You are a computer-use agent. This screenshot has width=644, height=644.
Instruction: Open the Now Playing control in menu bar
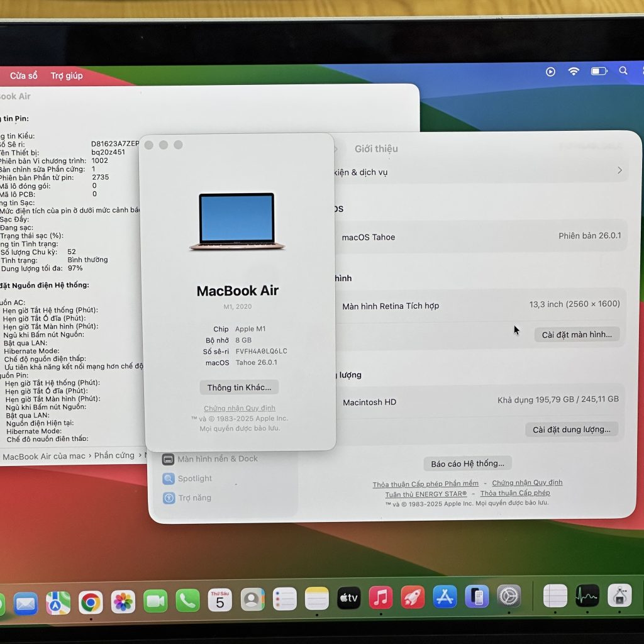[x=550, y=71]
